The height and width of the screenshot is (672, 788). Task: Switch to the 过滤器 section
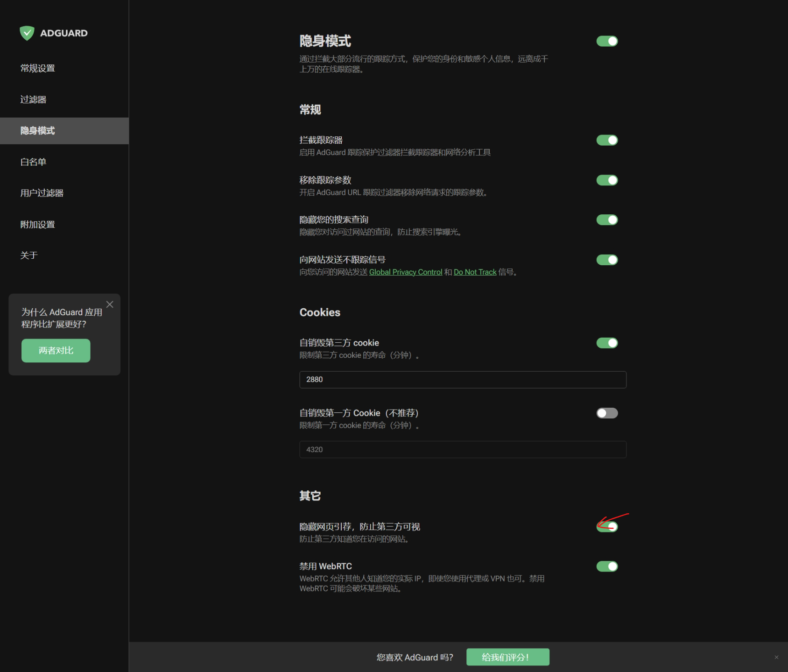(x=33, y=99)
